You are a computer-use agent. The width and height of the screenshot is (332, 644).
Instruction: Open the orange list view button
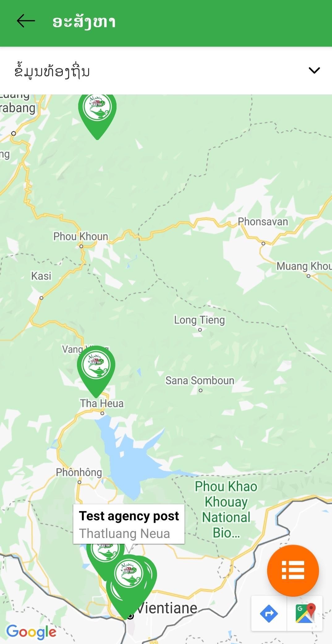[293, 570]
